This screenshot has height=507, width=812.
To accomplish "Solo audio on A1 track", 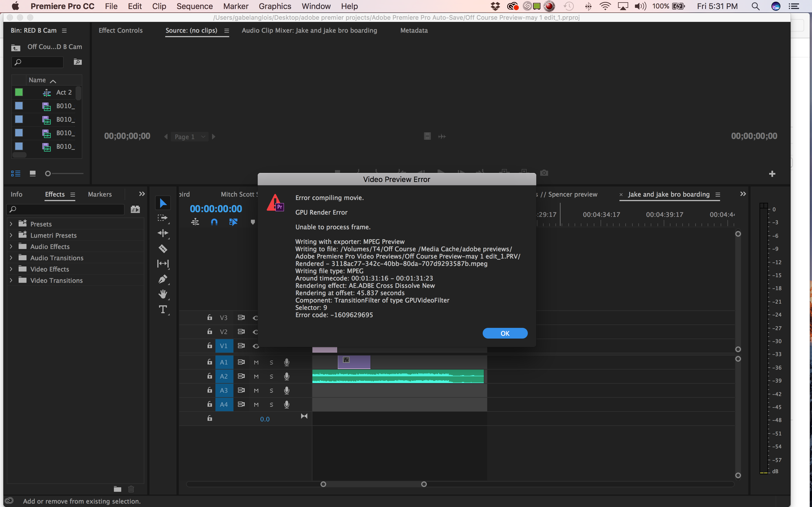I will (271, 362).
